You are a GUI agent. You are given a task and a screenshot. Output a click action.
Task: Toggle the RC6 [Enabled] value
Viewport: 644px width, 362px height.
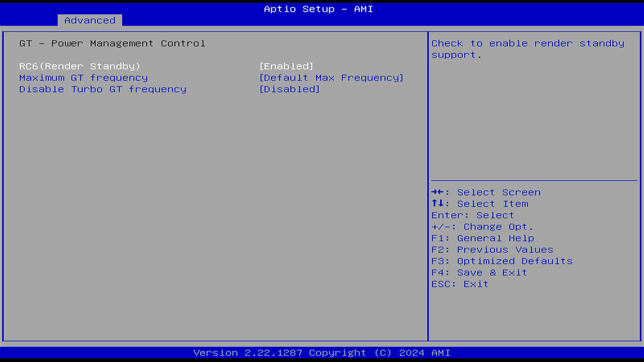click(286, 66)
